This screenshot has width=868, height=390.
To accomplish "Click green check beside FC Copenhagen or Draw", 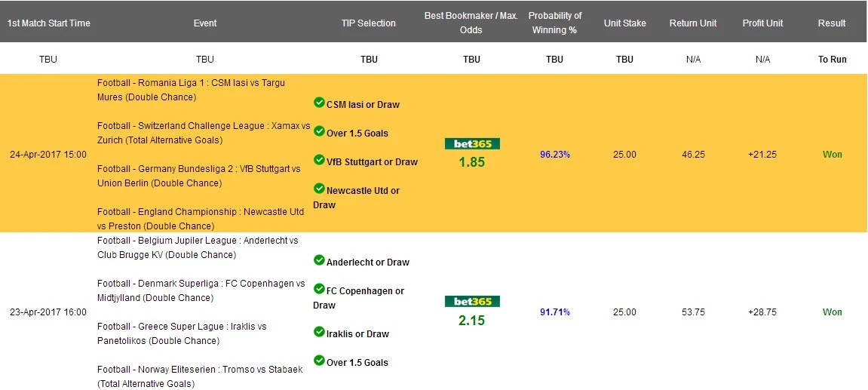I will click(319, 289).
